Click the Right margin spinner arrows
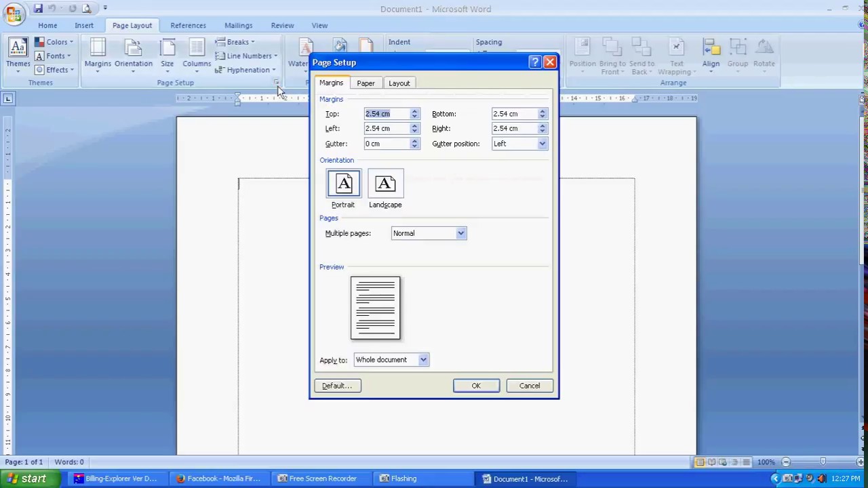Viewport: 868px width, 488px height. (542, 129)
